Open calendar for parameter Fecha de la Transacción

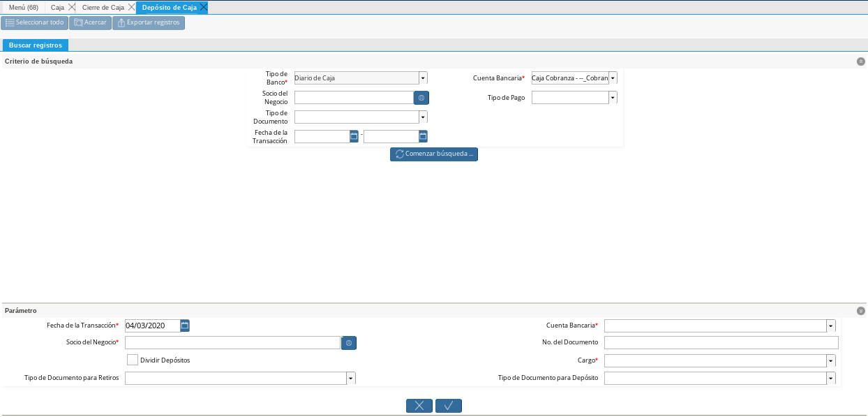point(185,325)
